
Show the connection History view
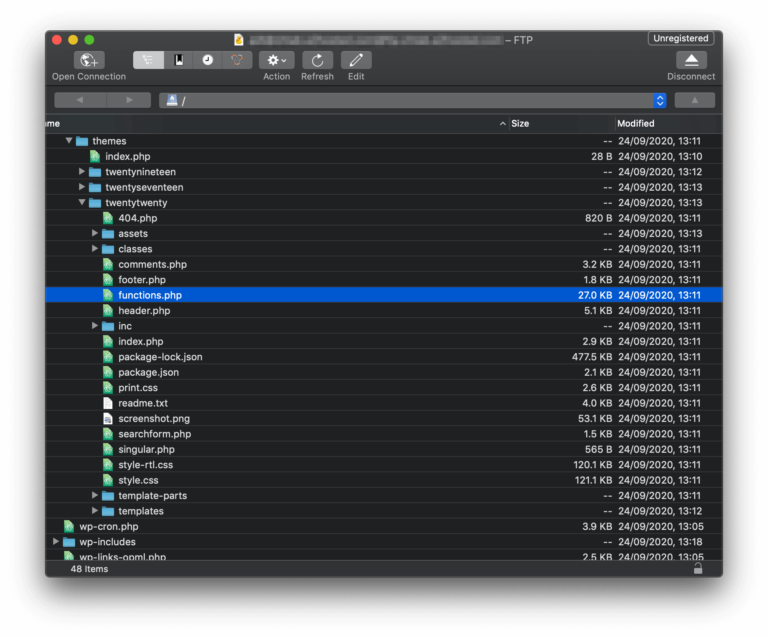207,60
